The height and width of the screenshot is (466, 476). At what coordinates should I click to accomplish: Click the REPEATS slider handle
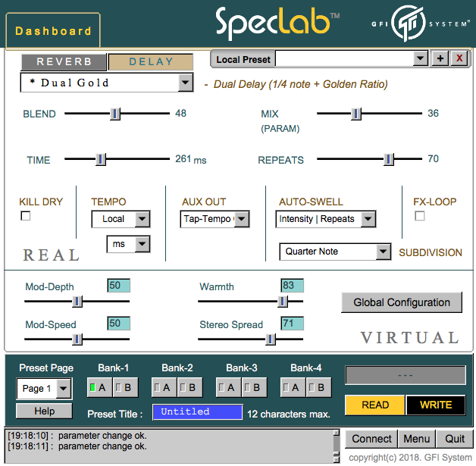[388, 159]
